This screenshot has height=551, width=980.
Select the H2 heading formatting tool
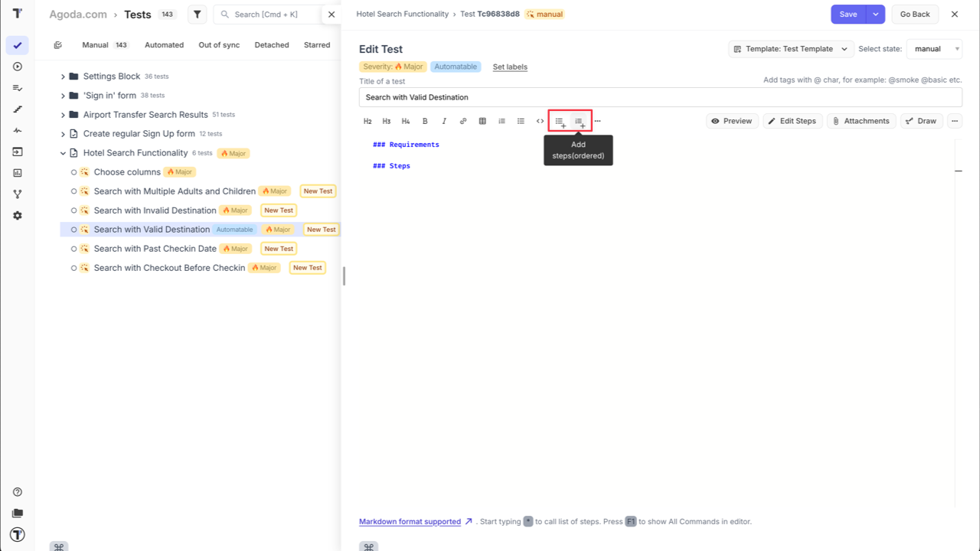[x=367, y=120]
